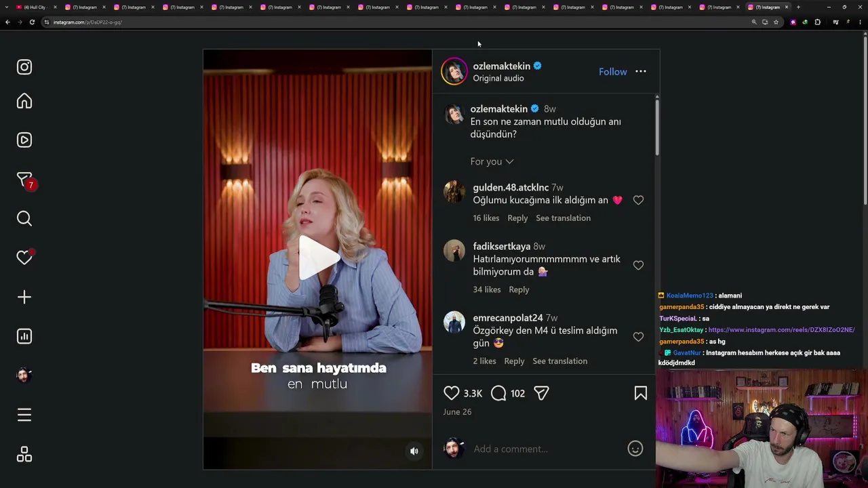868x488 pixels.
Task: Open the browser zoom magnifier icon
Action: click(x=753, y=22)
